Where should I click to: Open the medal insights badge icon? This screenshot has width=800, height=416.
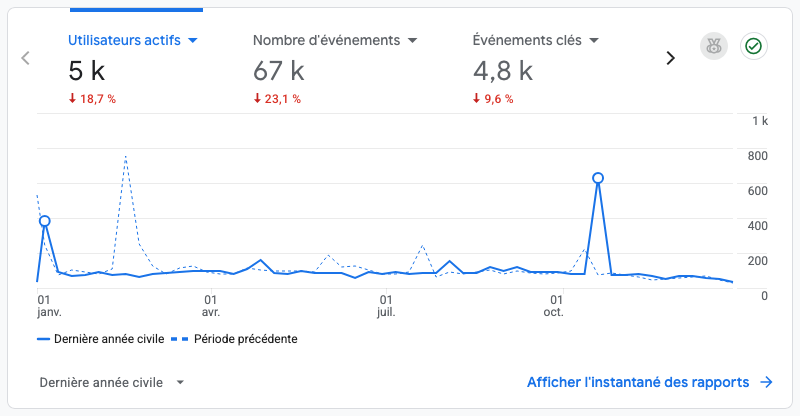click(714, 46)
